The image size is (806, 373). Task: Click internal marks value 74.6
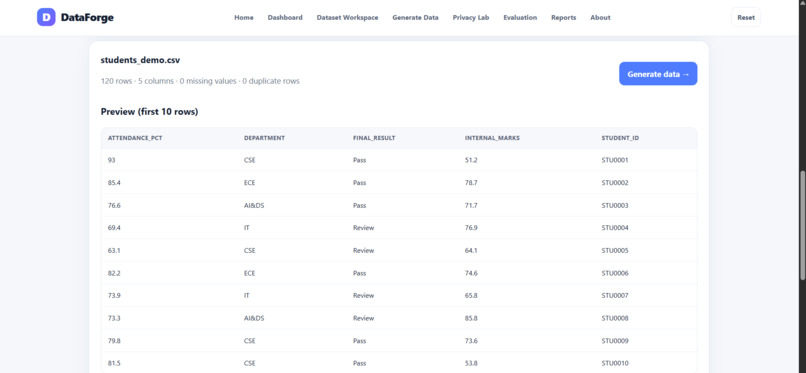(x=471, y=273)
